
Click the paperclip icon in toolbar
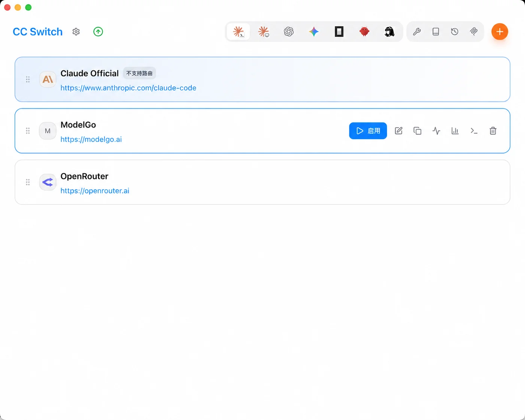coord(474,32)
